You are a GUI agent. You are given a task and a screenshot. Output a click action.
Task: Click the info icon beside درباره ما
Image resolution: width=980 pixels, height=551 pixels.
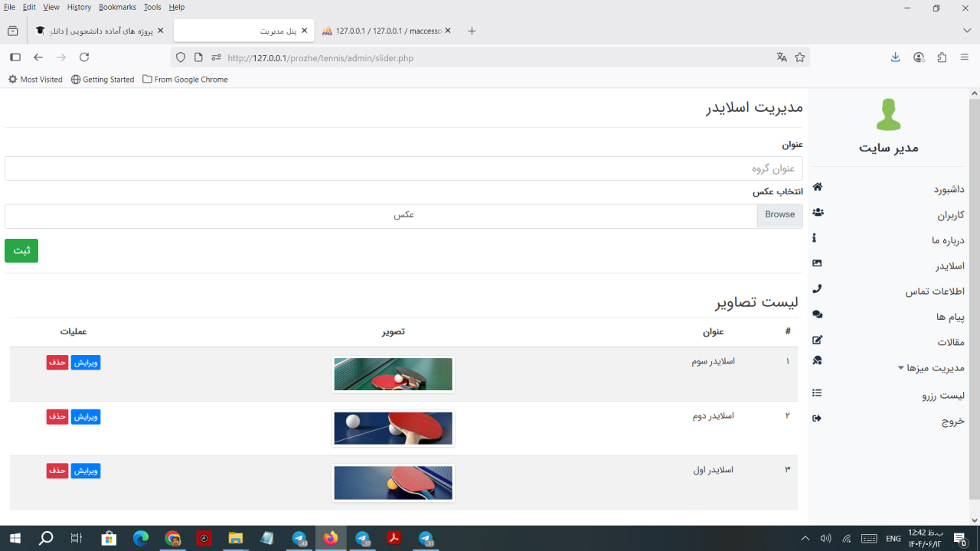coord(815,238)
